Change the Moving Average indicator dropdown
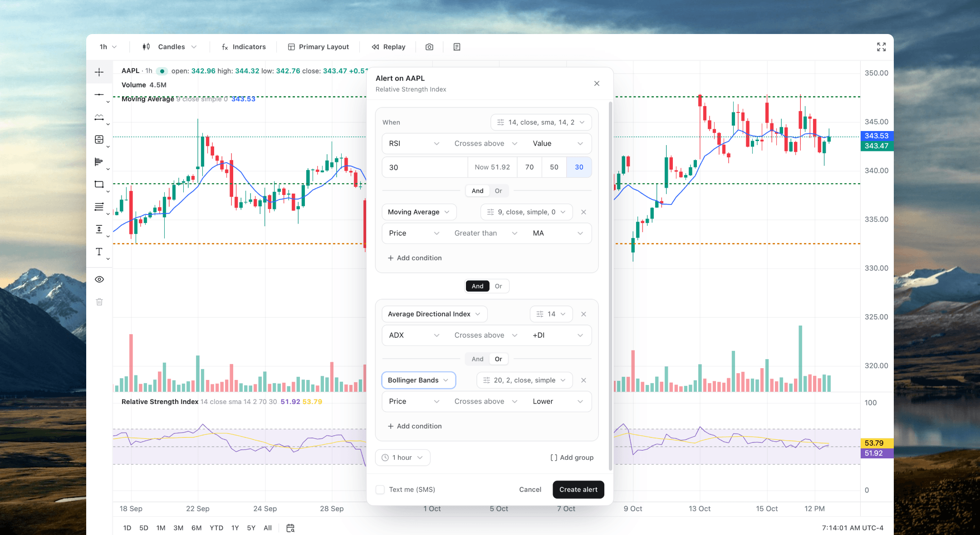 (x=419, y=212)
